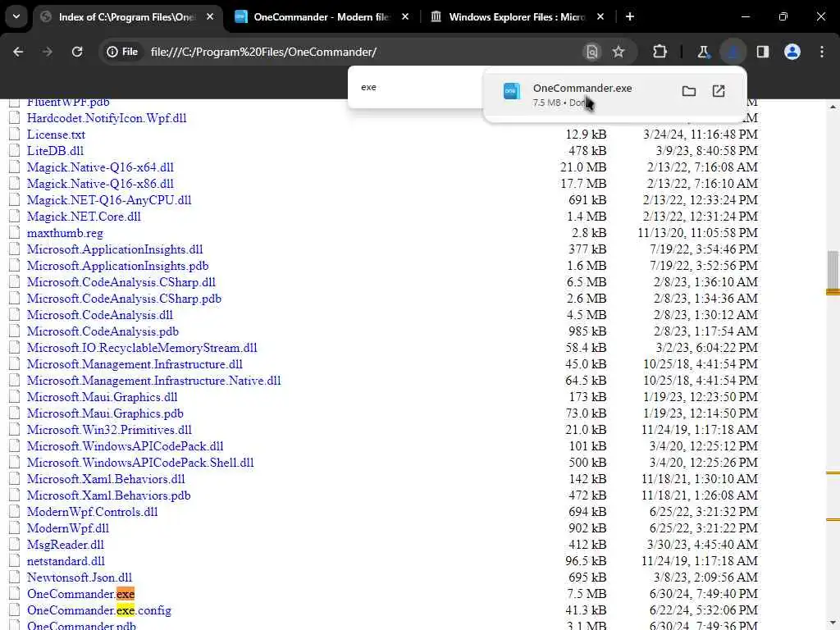Open Microsoft.CodeAnalysis.CSharp.dll link
This screenshot has width=840, height=630.
[121, 282]
